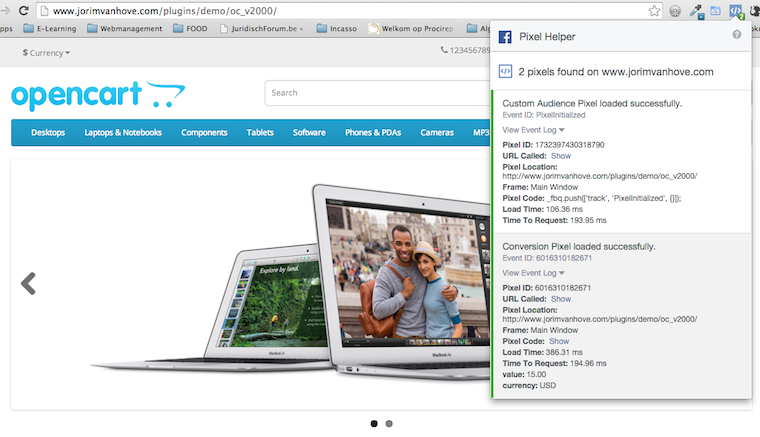760x437 pixels.
Task: Open the Webmanagement bookmark folder
Action: pos(125,29)
